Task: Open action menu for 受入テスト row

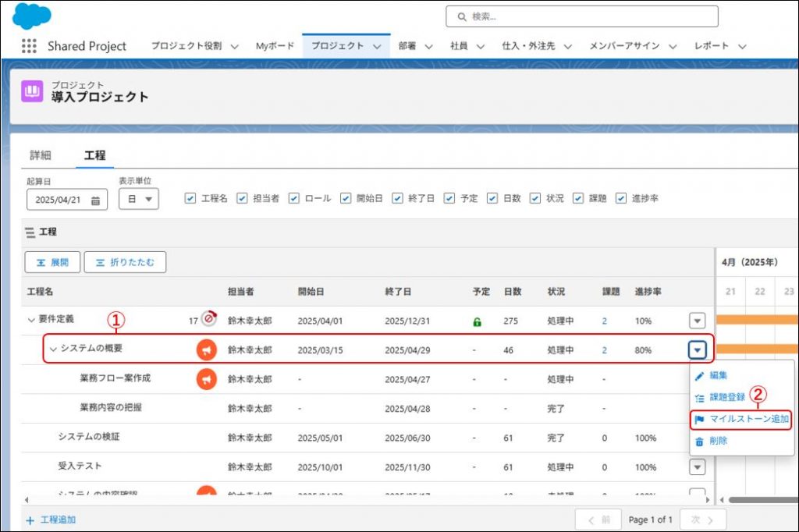Action: pyautogui.click(x=698, y=466)
